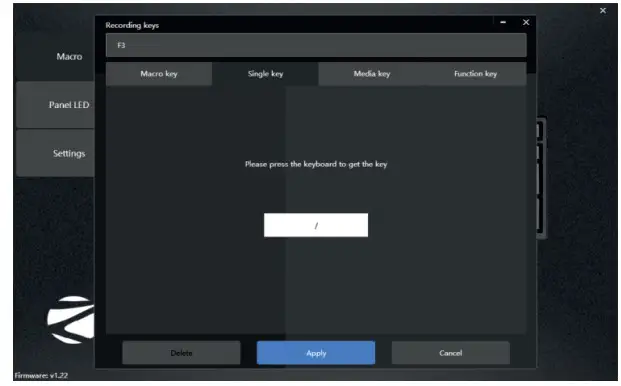
Task: Click the Firmware v1.22 label
Action: coord(41,375)
